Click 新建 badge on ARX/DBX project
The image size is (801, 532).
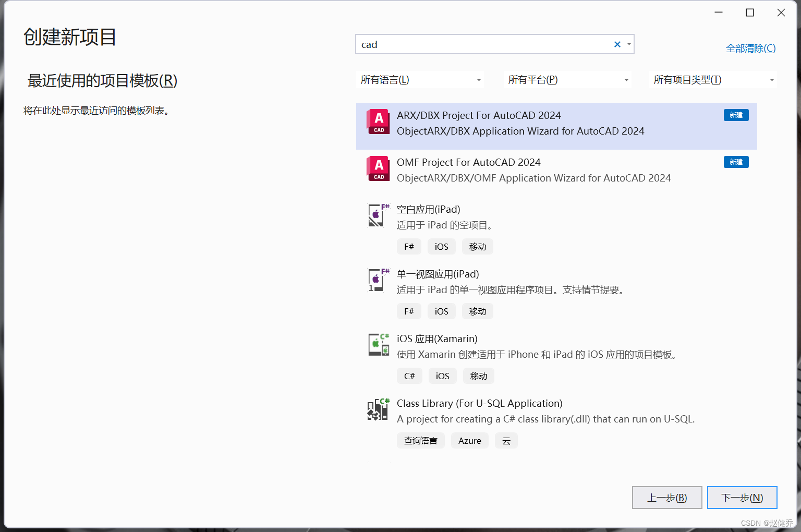point(736,115)
